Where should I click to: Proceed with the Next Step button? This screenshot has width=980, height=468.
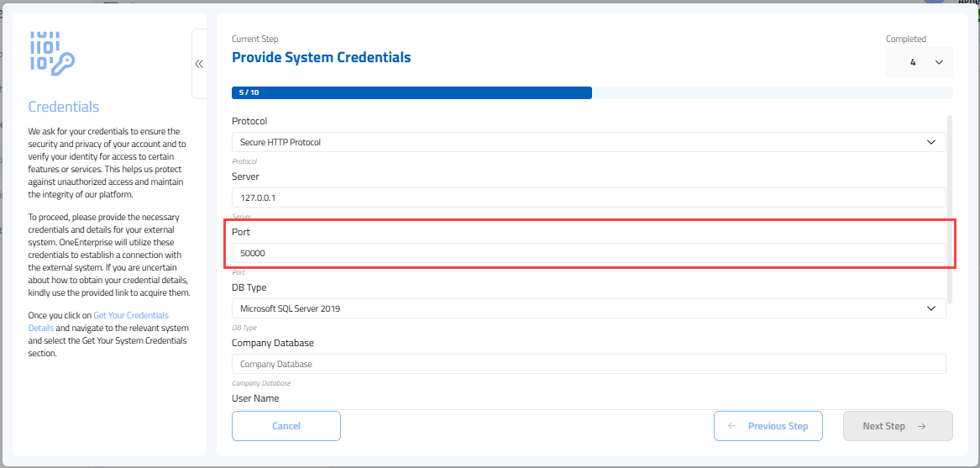897,426
